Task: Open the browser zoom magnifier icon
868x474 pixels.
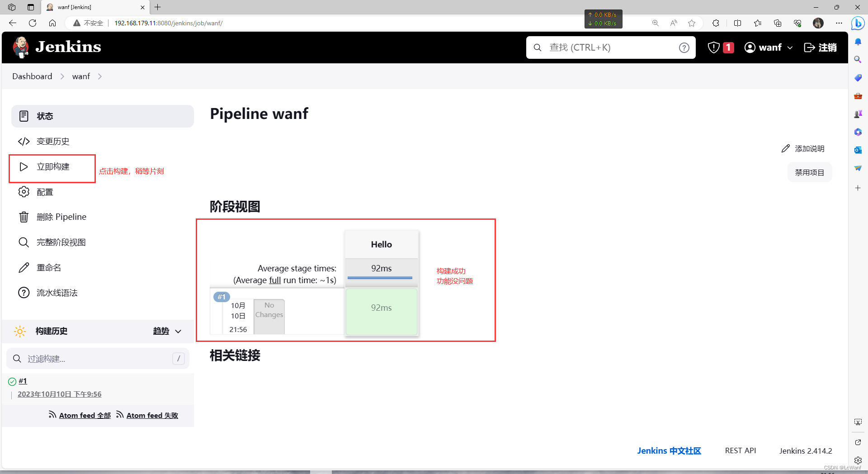Action: [x=655, y=23]
